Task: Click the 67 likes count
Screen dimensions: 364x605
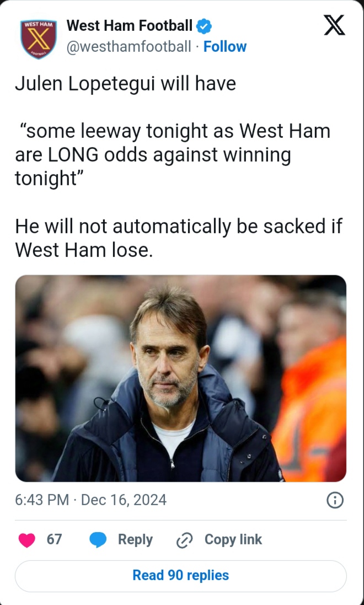Action: click(x=54, y=539)
